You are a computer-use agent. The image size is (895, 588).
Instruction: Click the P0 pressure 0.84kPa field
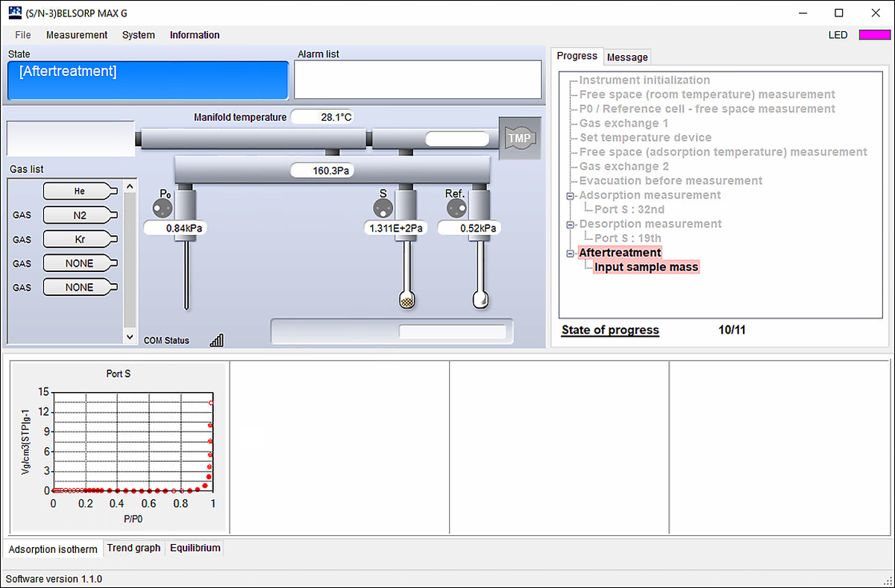175,228
